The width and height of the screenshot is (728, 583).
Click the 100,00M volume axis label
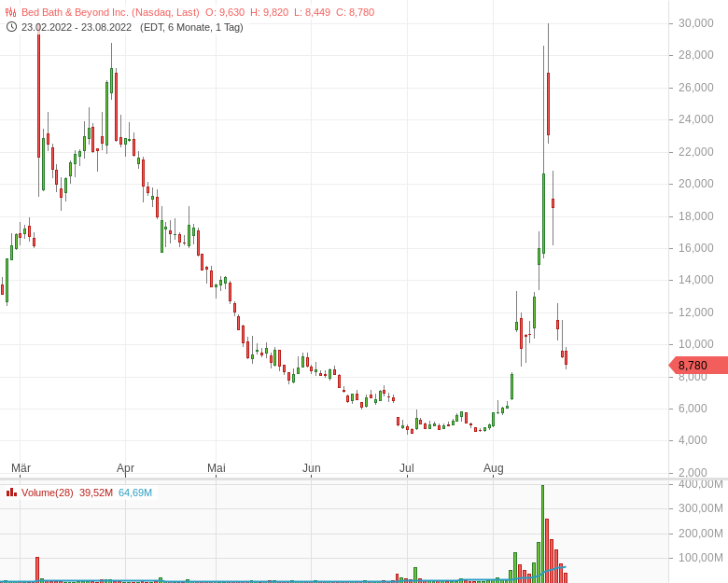[701, 558]
